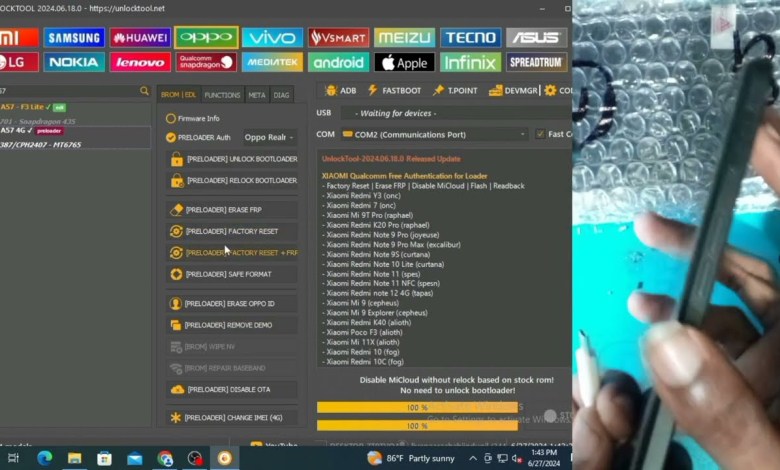The height and width of the screenshot is (470, 780).
Task: Launch Device Manager via DEVMGR
Action: click(x=513, y=91)
